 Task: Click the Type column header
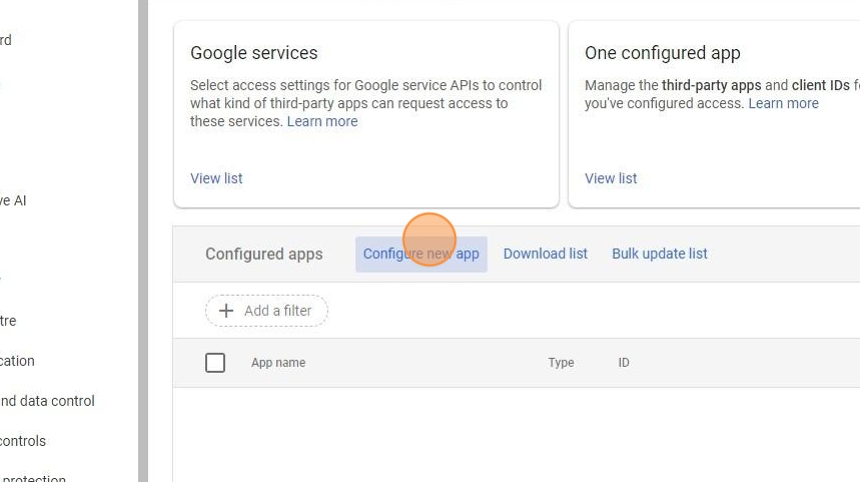[x=561, y=363]
